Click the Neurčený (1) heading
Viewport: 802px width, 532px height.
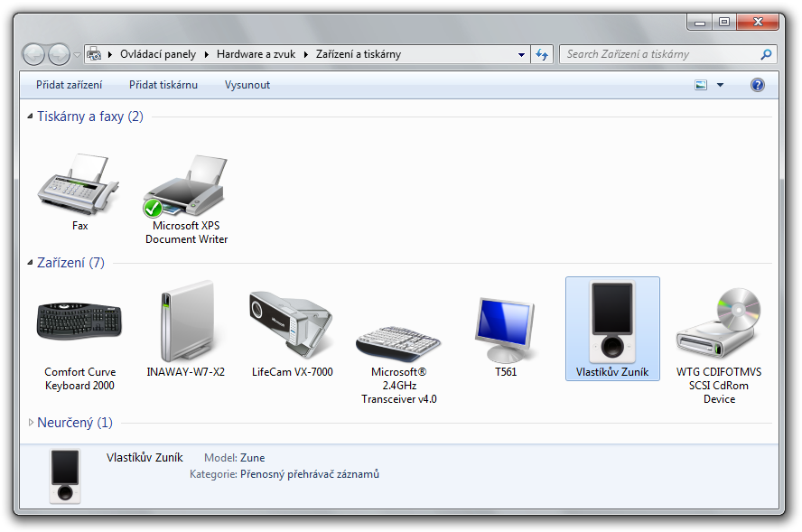point(75,423)
